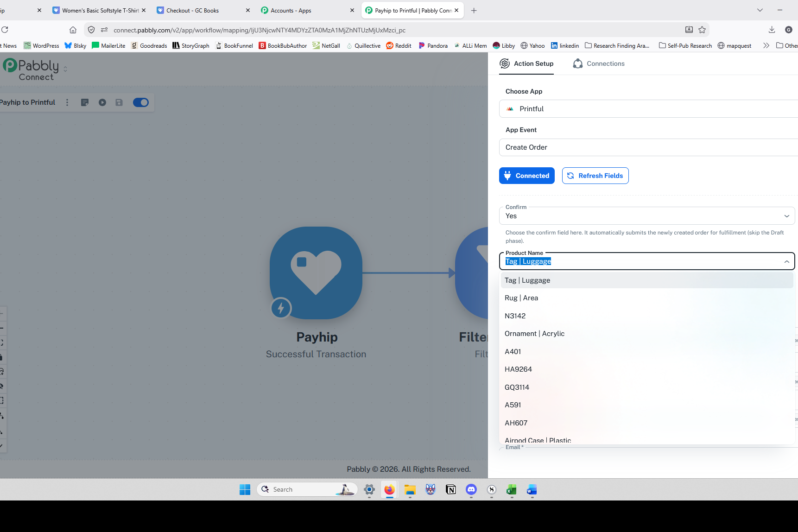The height and width of the screenshot is (532, 798).
Task: Switch to the Action Setup tab
Action: (x=526, y=63)
